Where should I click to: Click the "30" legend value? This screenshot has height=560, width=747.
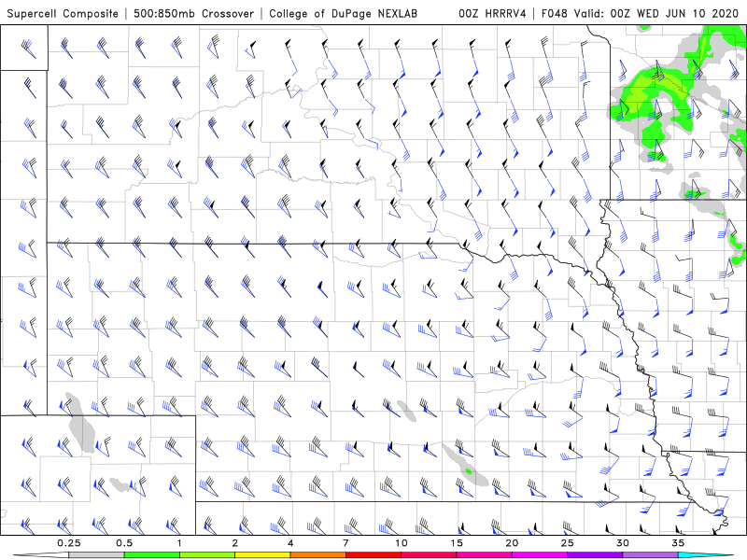point(622,543)
